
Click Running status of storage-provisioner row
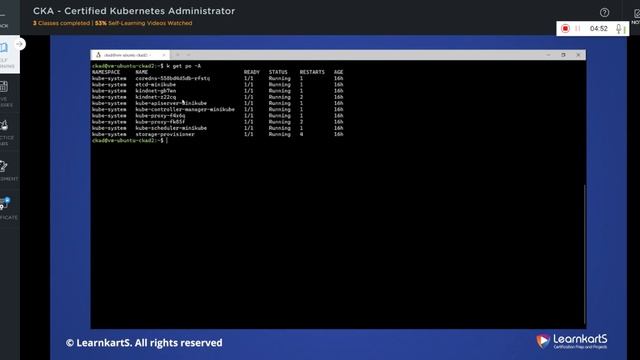point(280,134)
